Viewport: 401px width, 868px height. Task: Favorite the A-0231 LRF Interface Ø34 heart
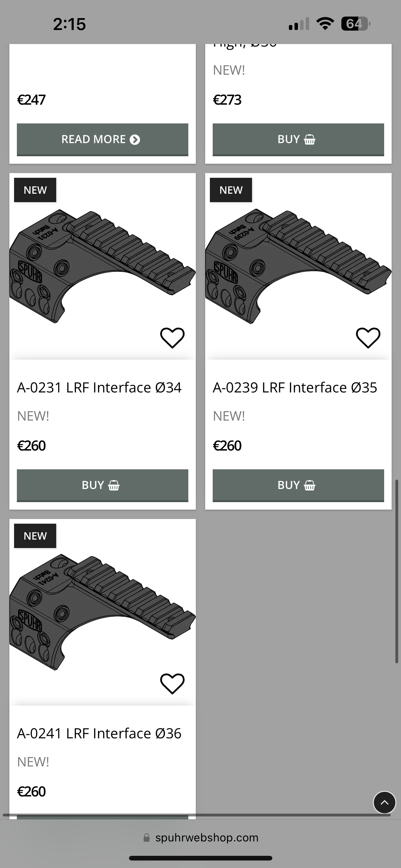coord(172,338)
